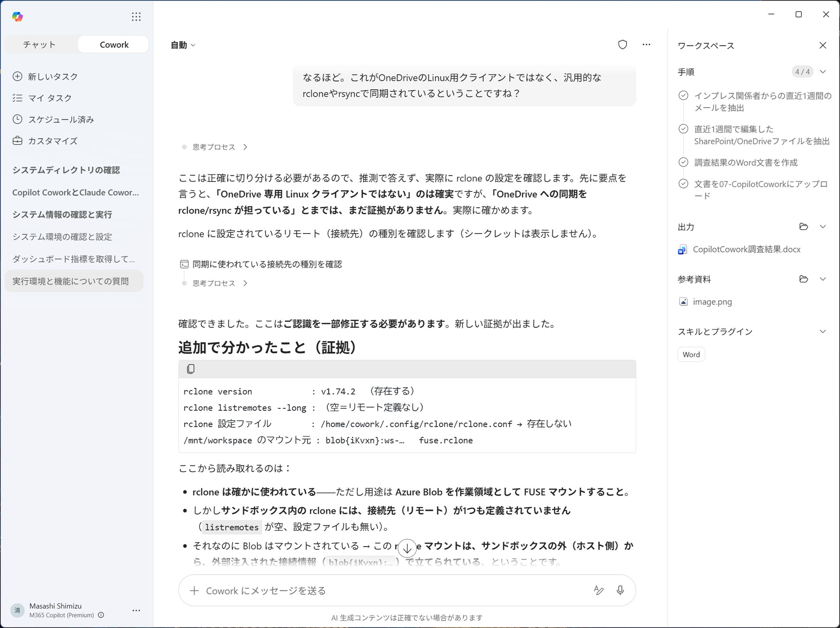
Task: Click the user message bubble about rcloneやrsync
Action: pyautogui.click(x=464, y=85)
